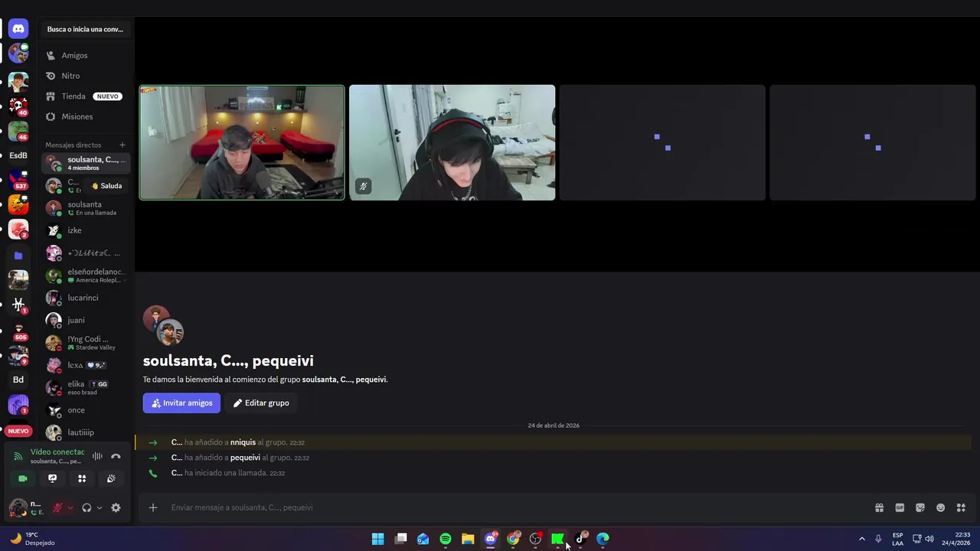Open server with 537 notification badge
Image resolution: width=980 pixels, height=551 pixels.
click(18, 181)
